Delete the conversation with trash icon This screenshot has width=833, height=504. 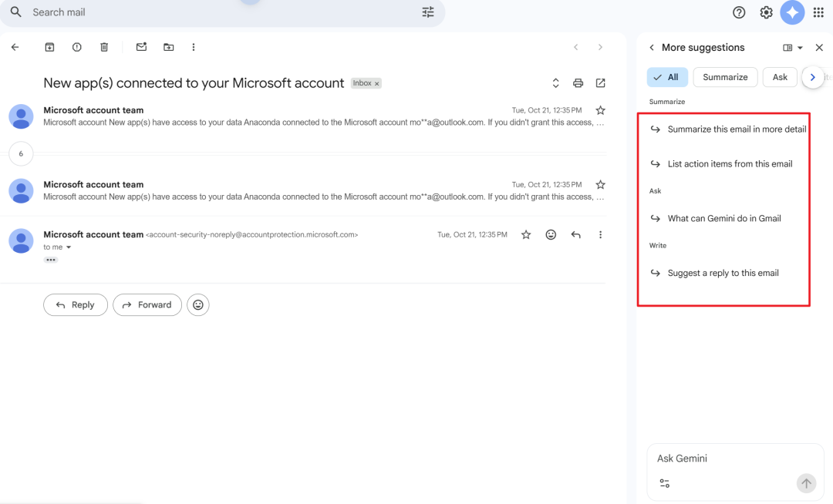(104, 47)
